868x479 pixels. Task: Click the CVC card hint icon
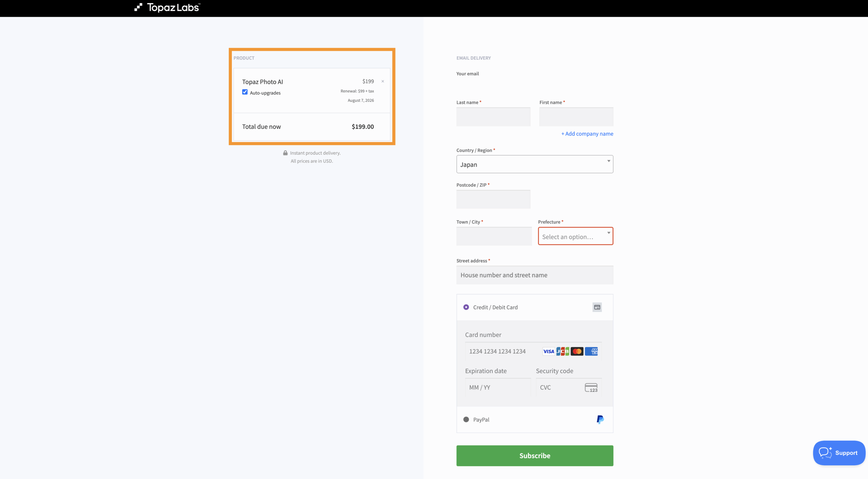click(x=591, y=388)
